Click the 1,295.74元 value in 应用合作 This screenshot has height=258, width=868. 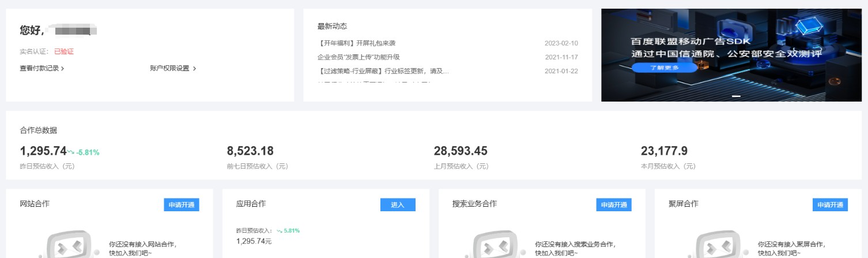click(x=254, y=241)
